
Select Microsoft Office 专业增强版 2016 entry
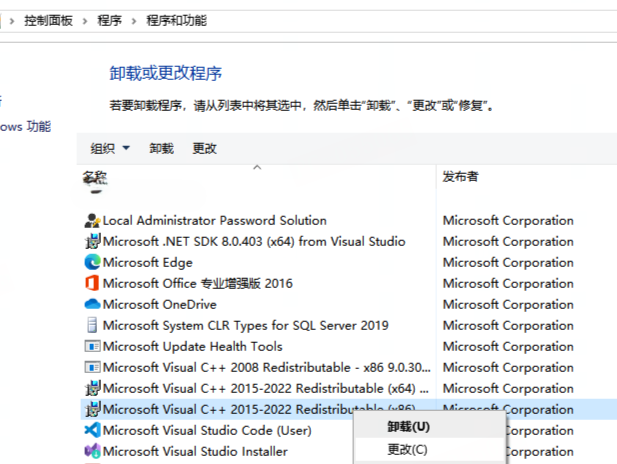198,283
